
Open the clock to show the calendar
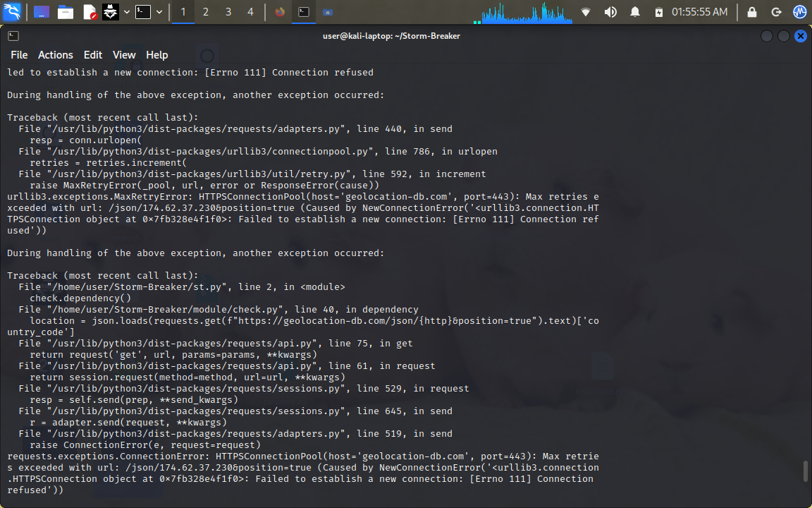[x=699, y=12]
